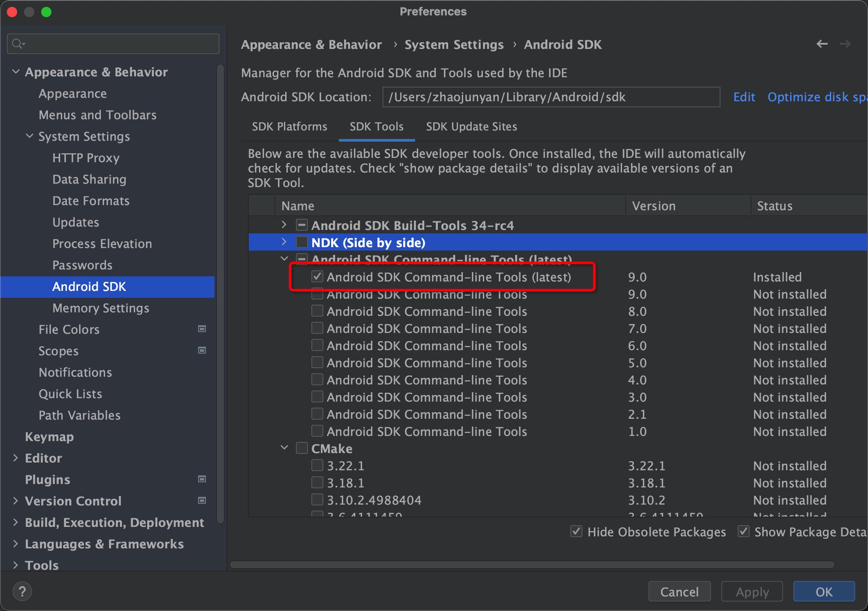Open the Appearance settings page
Image resolution: width=868 pixels, height=611 pixels.
tap(72, 94)
